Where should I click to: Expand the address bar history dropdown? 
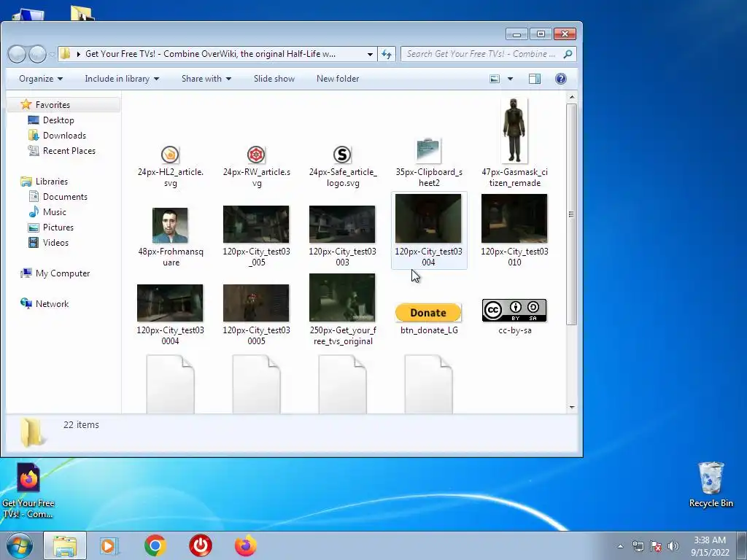click(370, 54)
